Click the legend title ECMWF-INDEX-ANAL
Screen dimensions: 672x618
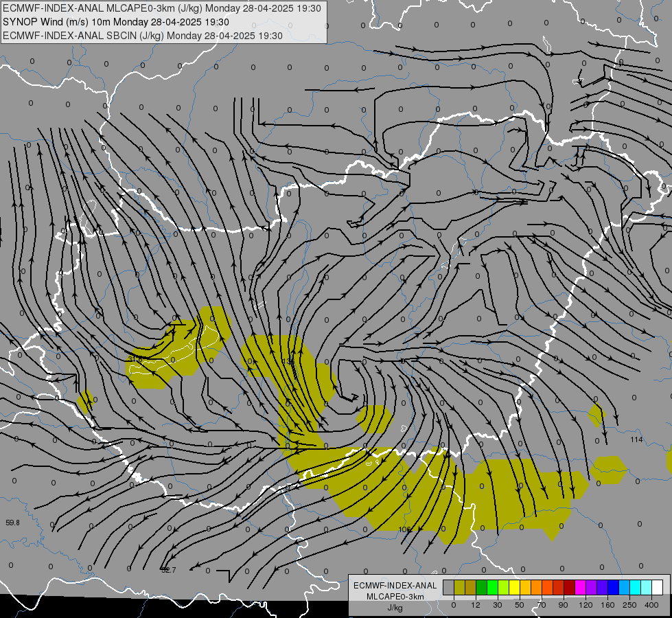tap(395, 586)
